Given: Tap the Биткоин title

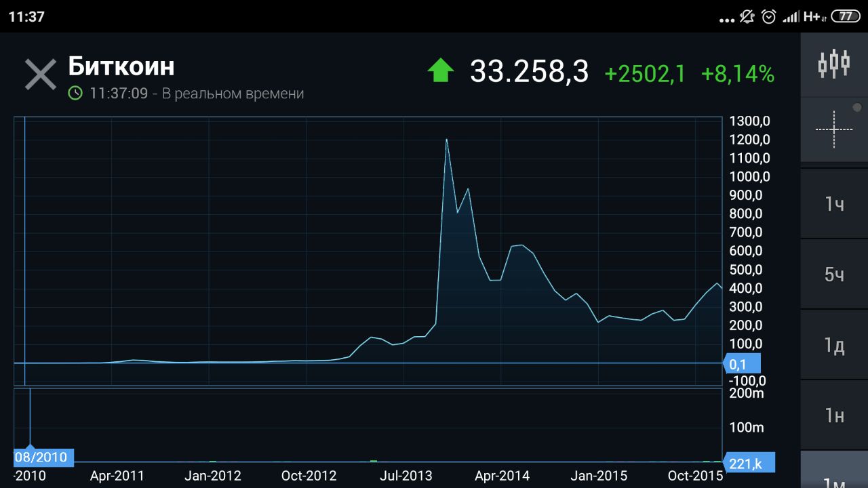Looking at the screenshot, I should coord(121,66).
